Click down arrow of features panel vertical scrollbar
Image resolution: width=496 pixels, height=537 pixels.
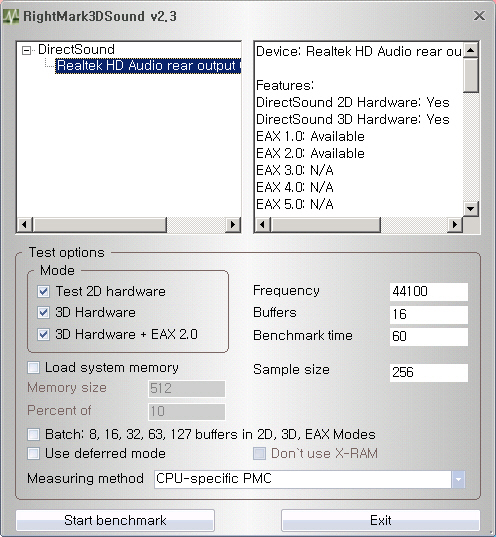click(471, 208)
